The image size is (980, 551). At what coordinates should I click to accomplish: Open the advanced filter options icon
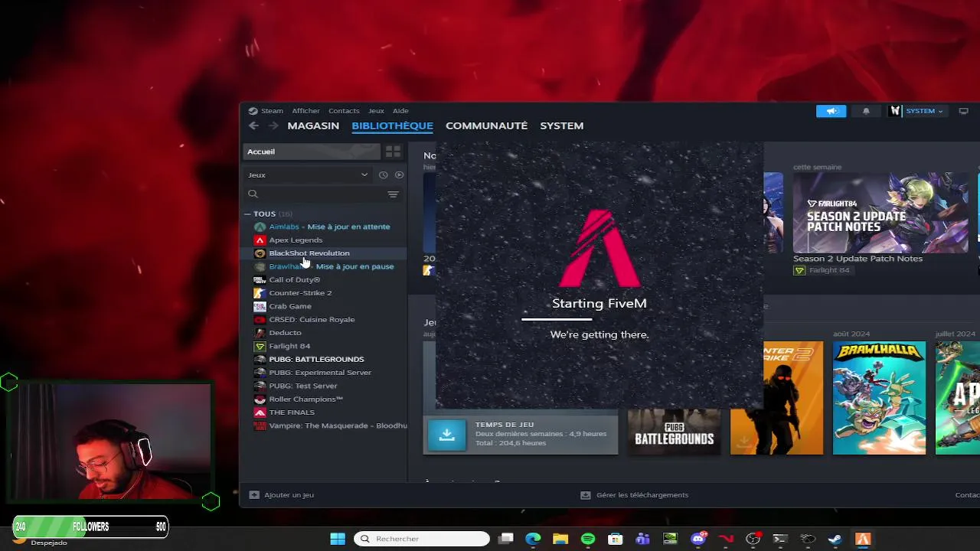[x=393, y=194]
